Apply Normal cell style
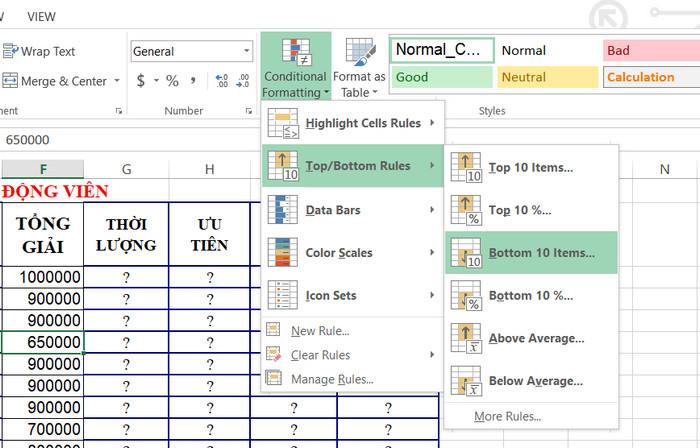The height and width of the screenshot is (448, 700). tap(547, 50)
